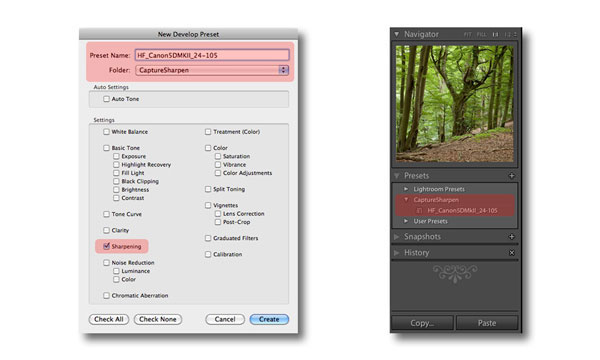The image size is (600, 360).
Task: Set Navigator zoom to 1:1
Action: [496, 34]
